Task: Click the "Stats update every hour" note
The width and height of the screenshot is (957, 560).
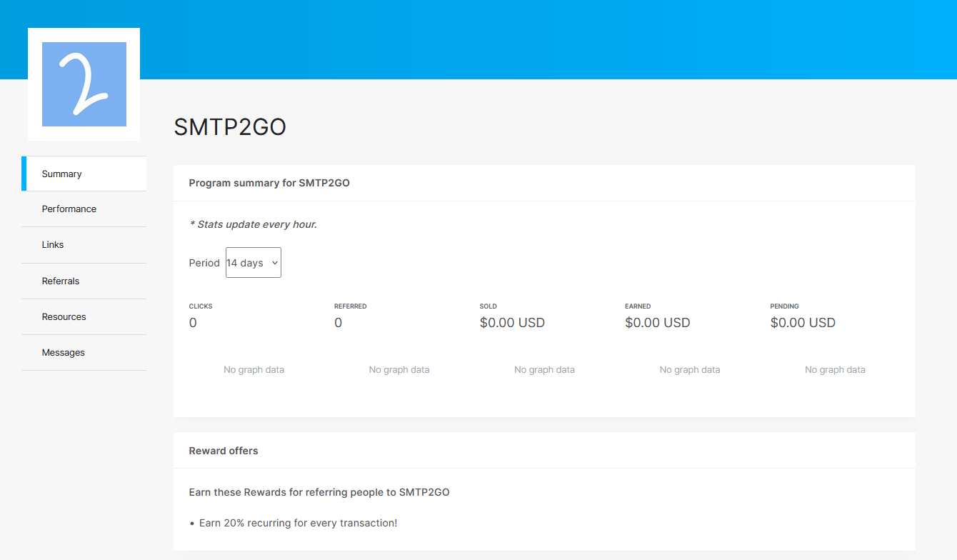Action: click(253, 224)
